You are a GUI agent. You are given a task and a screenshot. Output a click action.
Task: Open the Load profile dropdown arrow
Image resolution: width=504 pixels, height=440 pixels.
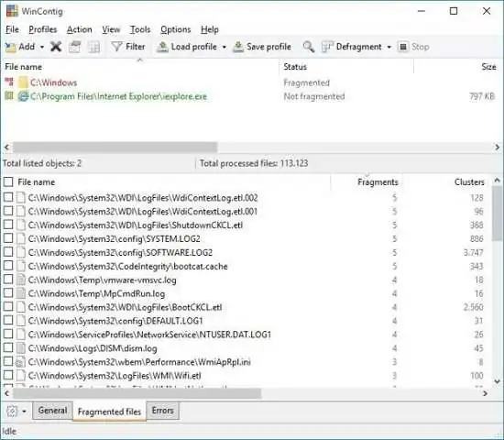click(x=224, y=48)
